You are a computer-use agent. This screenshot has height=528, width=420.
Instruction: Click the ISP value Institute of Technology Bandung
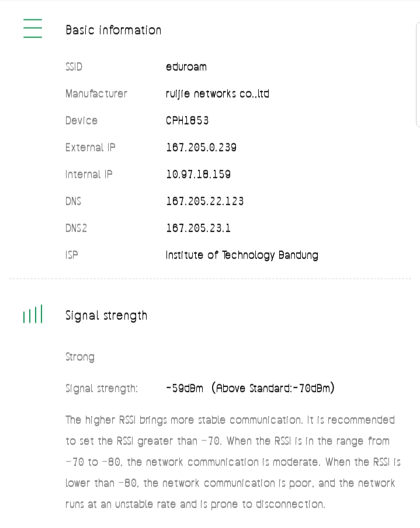coord(242,255)
